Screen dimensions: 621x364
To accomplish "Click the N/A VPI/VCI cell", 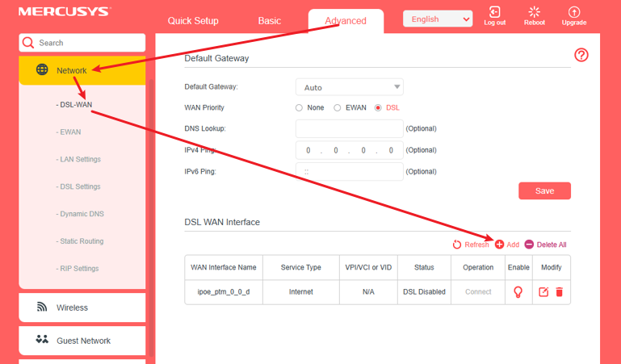I will click(368, 292).
